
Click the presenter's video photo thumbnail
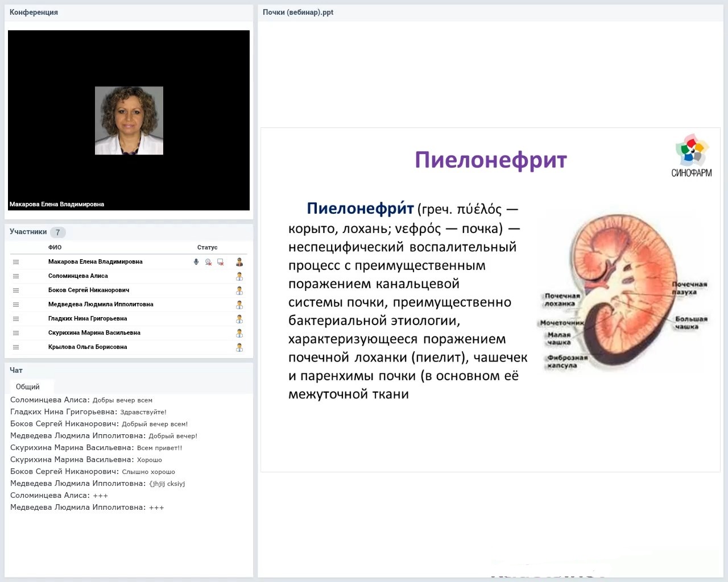point(129,120)
